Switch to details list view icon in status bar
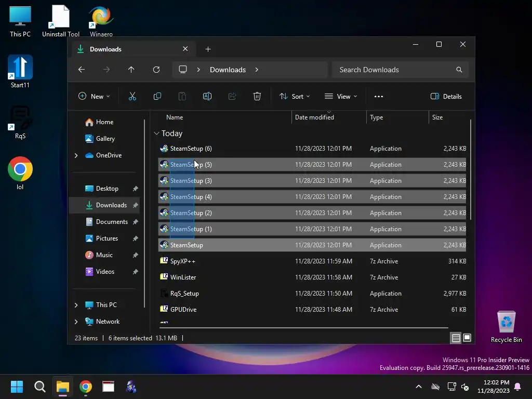 click(456, 338)
